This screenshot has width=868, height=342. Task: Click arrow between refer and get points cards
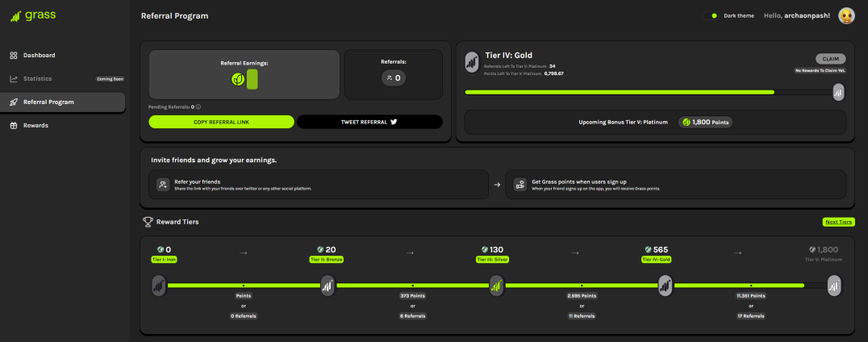(x=497, y=185)
